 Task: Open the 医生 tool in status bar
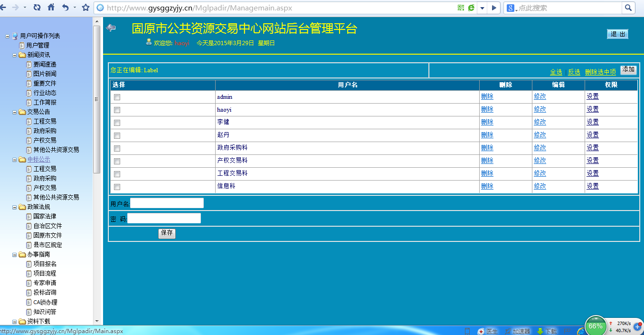point(488,331)
